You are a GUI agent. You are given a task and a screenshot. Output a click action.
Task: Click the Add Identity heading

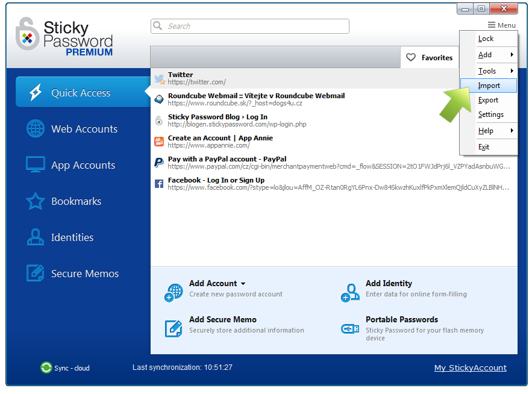click(x=389, y=283)
